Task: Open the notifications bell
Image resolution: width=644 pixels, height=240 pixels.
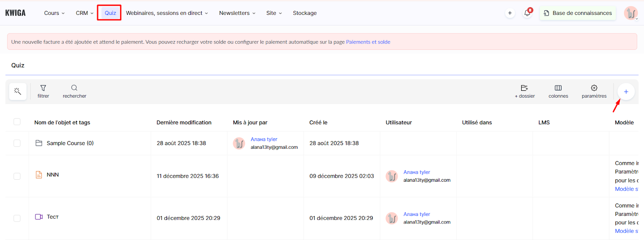Action: pos(527,13)
